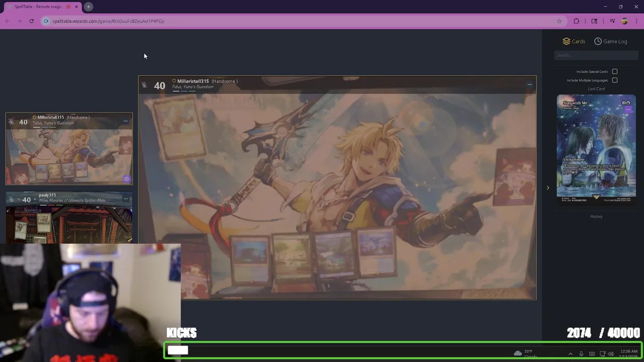Click the Stay with Me card image
This screenshot has width=644, height=362.
pos(596,149)
